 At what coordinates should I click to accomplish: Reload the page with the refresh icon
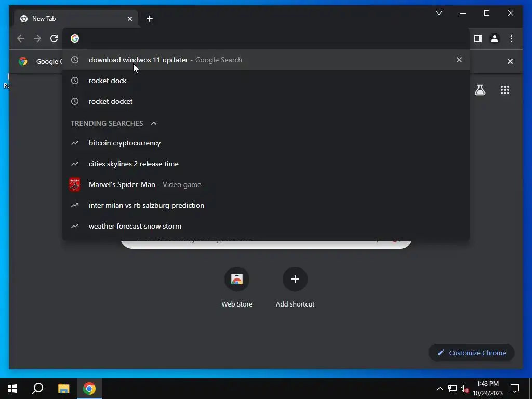pyautogui.click(x=54, y=38)
